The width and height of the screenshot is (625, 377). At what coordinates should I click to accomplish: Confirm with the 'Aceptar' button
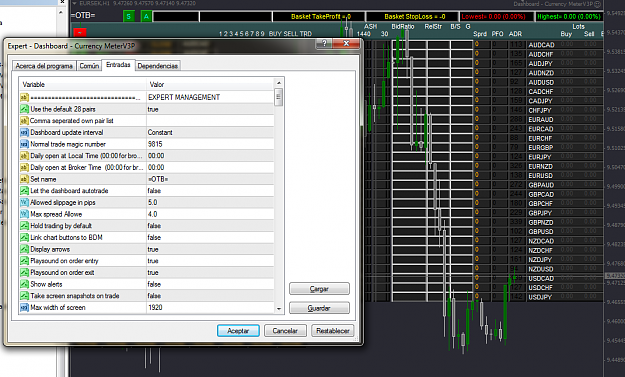tap(238, 331)
